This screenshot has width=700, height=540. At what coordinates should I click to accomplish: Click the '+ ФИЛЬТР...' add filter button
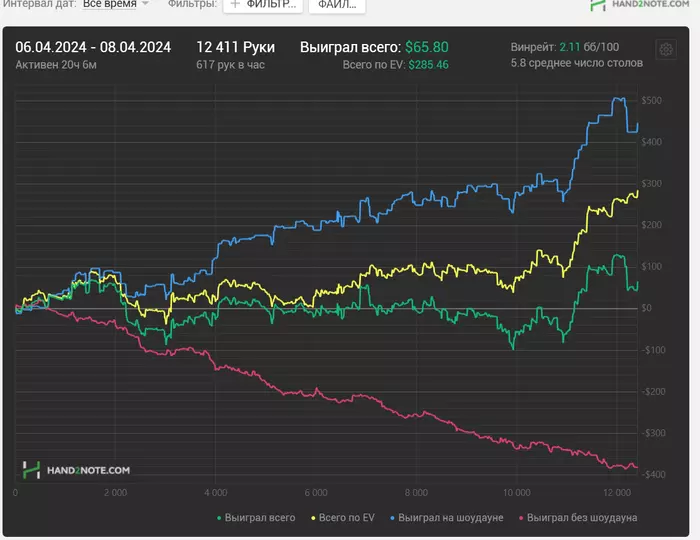[x=263, y=5]
